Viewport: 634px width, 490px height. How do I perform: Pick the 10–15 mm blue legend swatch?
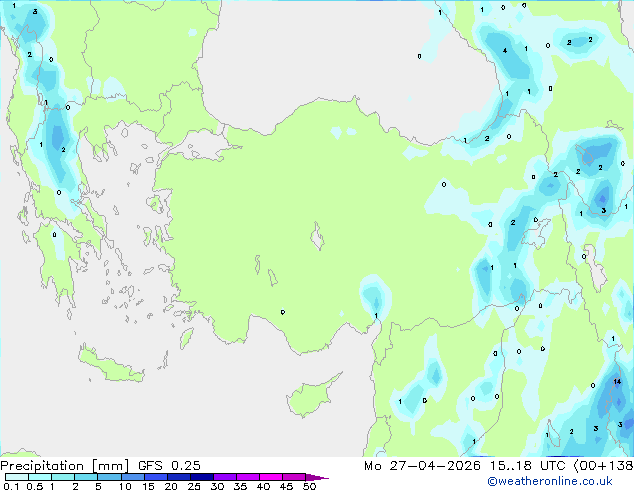[x=132, y=477]
